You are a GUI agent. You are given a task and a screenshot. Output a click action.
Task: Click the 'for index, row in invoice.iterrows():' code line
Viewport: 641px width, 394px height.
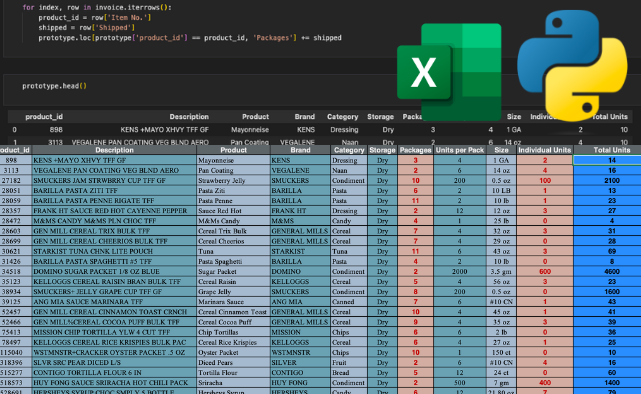(x=97, y=7)
